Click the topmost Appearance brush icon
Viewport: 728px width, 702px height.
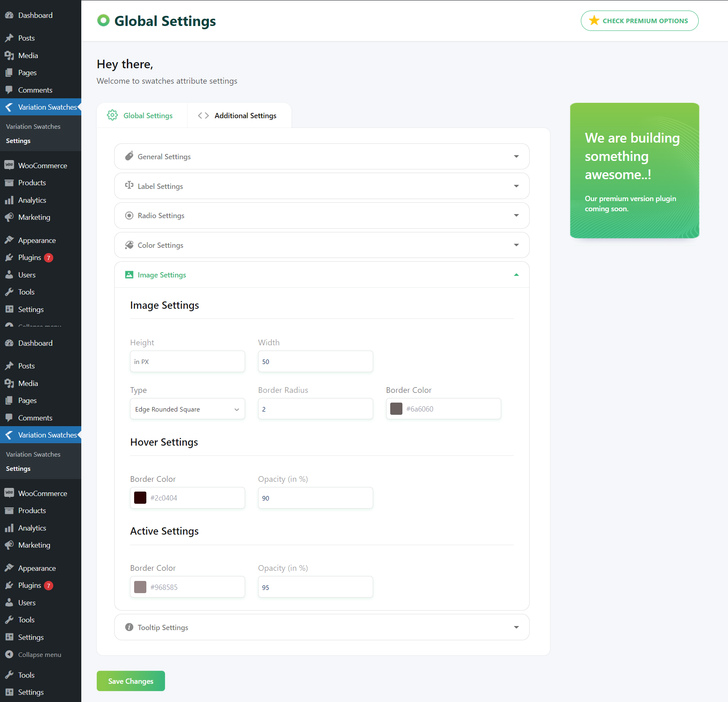click(9, 240)
